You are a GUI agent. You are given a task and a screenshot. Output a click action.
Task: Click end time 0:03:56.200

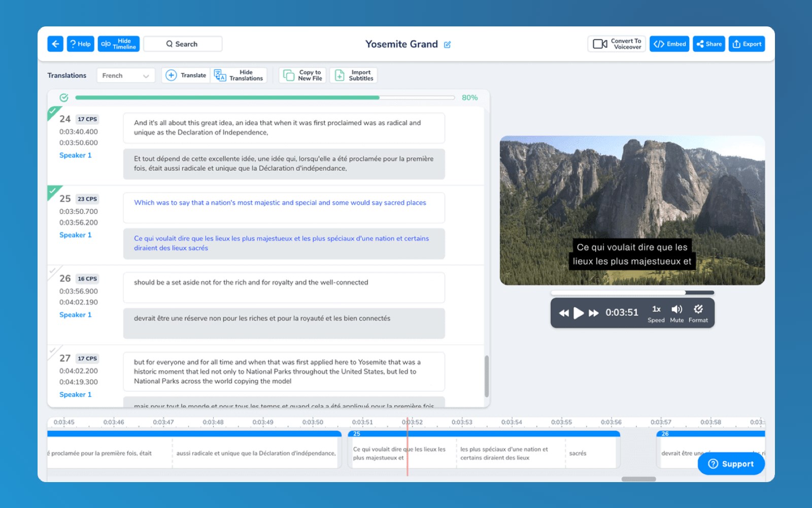point(79,223)
